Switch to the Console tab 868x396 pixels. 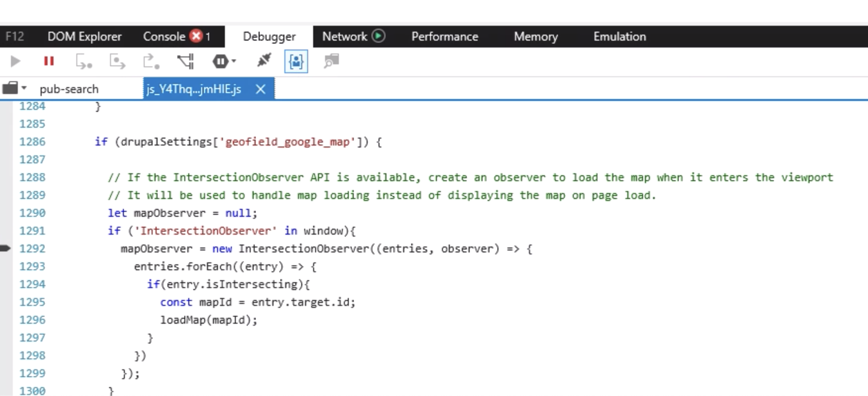tap(163, 37)
